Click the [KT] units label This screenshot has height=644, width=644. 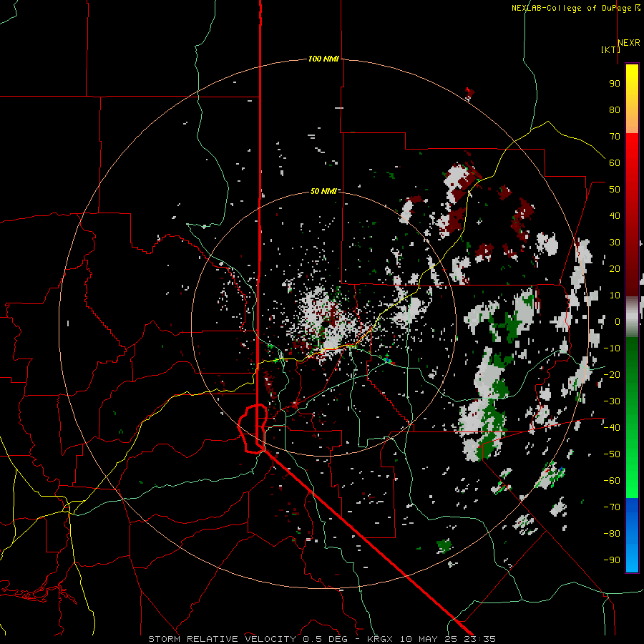610,49
